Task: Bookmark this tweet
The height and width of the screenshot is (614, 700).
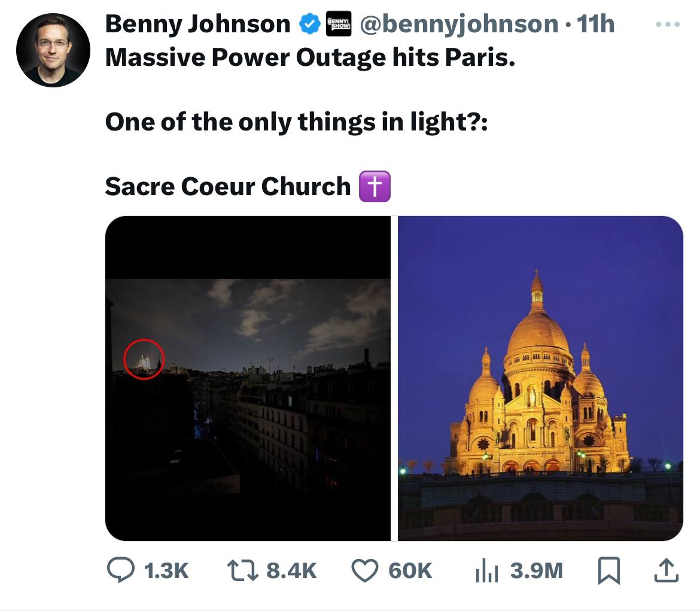Action: point(609,571)
